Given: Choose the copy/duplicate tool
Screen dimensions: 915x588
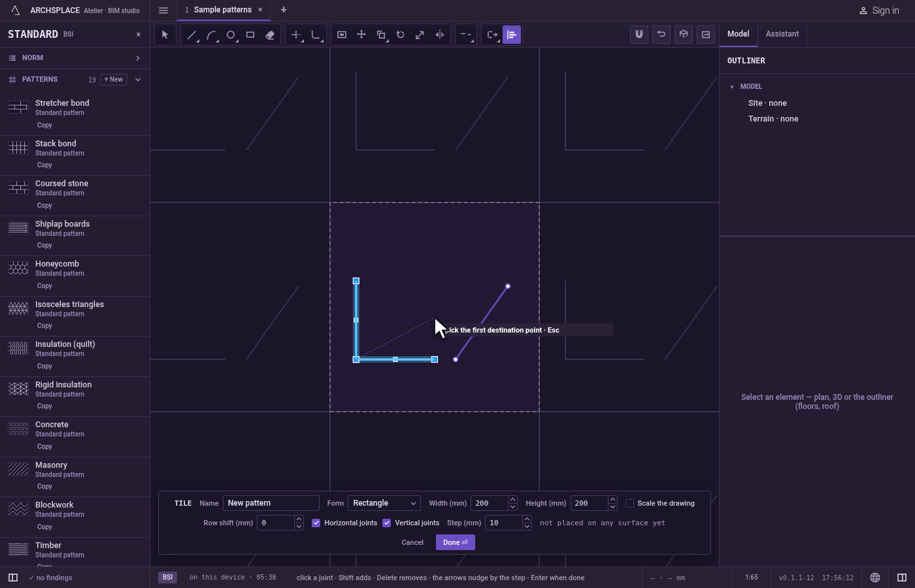Looking at the screenshot, I should 381,35.
